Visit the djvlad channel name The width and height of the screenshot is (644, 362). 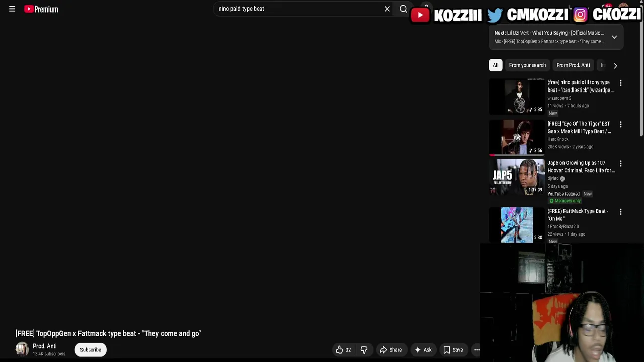[553, 178]
